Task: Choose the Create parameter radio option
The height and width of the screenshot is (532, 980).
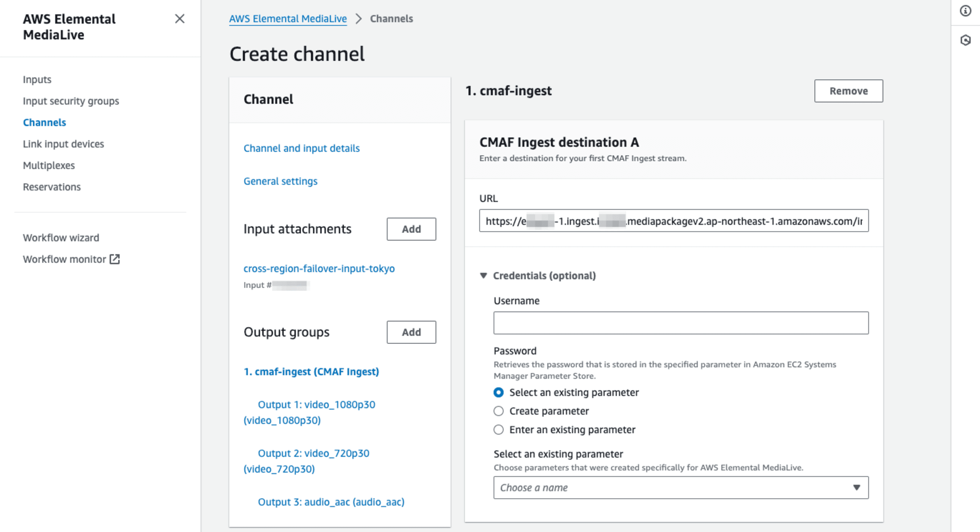Action: tap(498, 411)
